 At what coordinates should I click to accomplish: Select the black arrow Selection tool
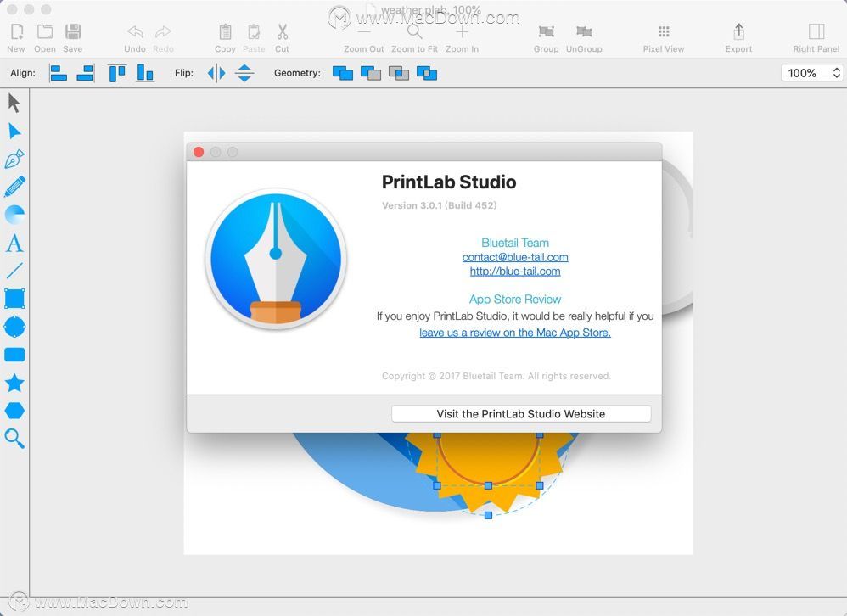coord(14,104)
